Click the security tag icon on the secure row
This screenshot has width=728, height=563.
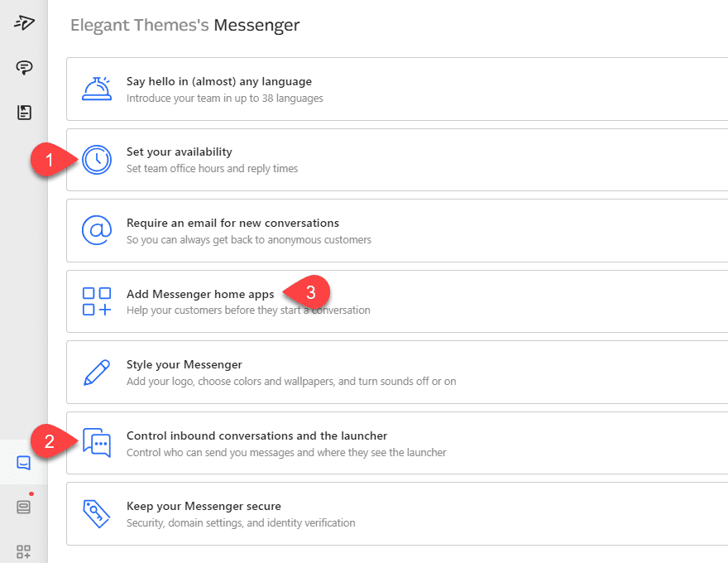click(97, 513)
